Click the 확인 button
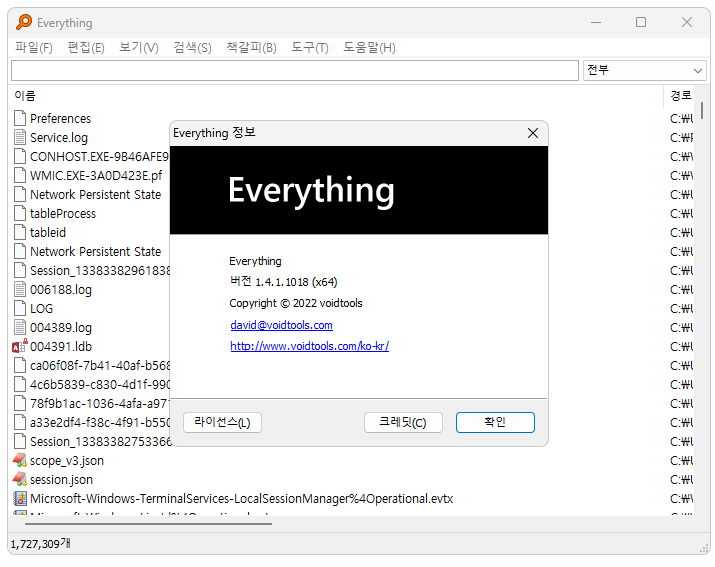715x567 pixels. click(495, 422)
